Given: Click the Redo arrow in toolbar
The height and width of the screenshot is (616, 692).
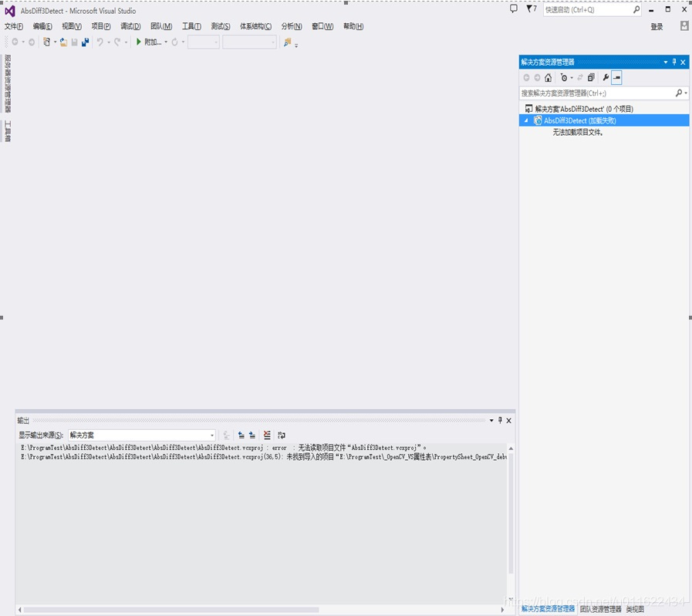Looking at the screenshot, I should coord(117,42).
